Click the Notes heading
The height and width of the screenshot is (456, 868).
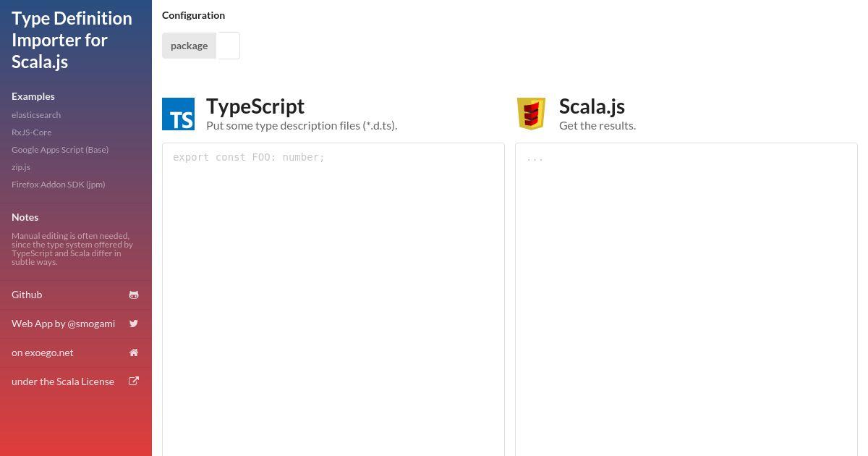coord(25,217)
